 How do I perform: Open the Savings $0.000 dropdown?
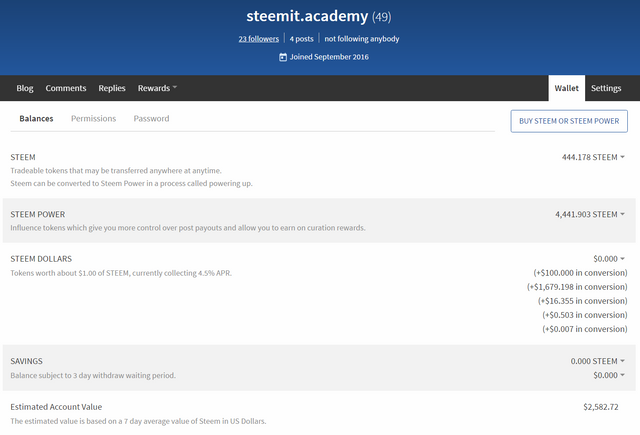coord(609,375)
